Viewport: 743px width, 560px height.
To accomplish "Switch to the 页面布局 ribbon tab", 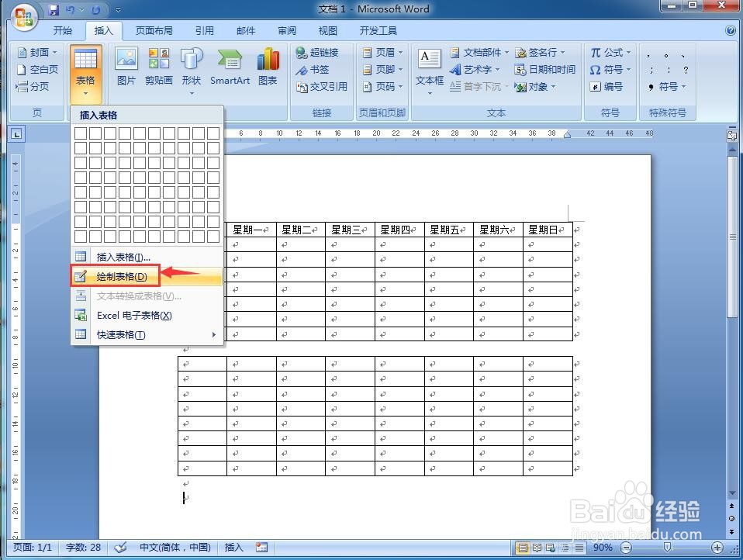I will coord(156,31).
